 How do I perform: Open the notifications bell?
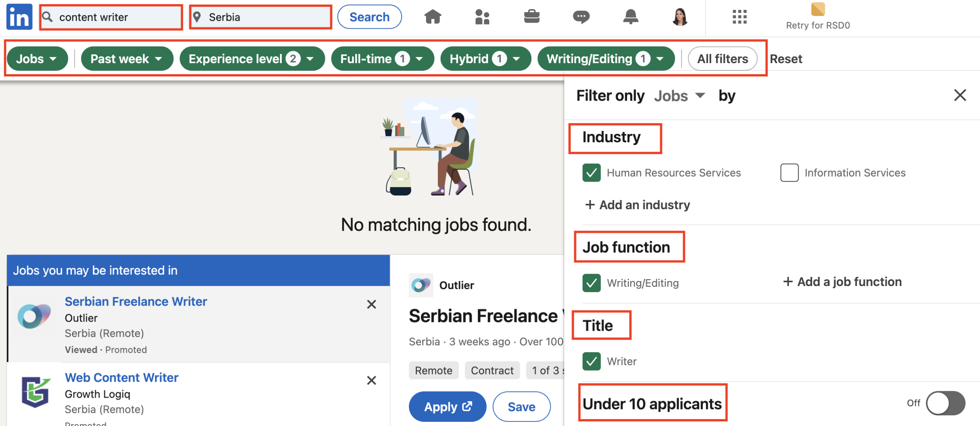(631, 17)
